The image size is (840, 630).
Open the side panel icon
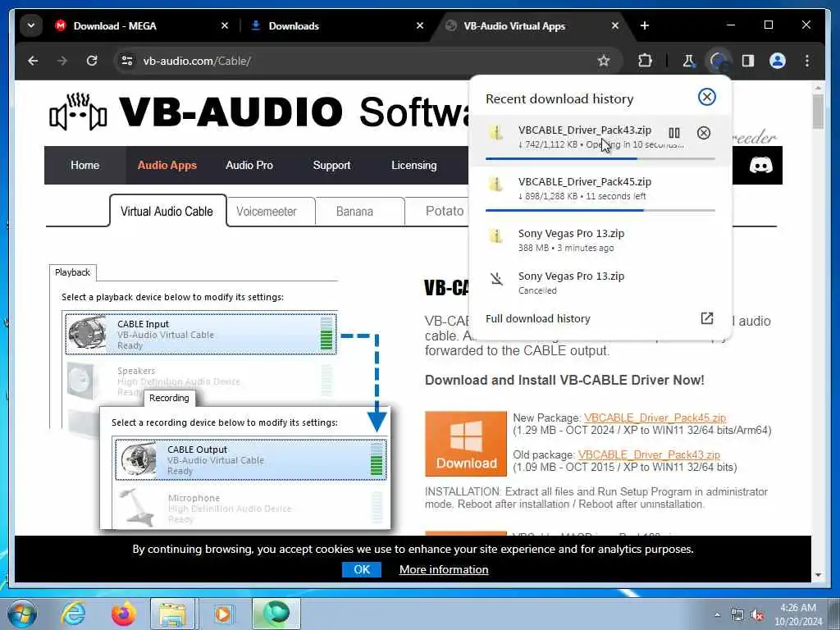click(x=748, y=61)
